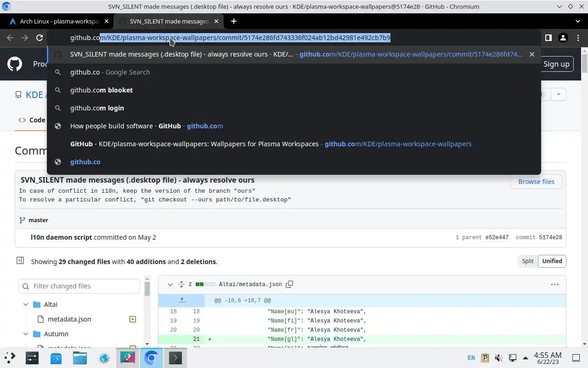Close the SVN_SILENT made messages tab
The height and width of the screenshot is (368, 588).
coord(216,21)
